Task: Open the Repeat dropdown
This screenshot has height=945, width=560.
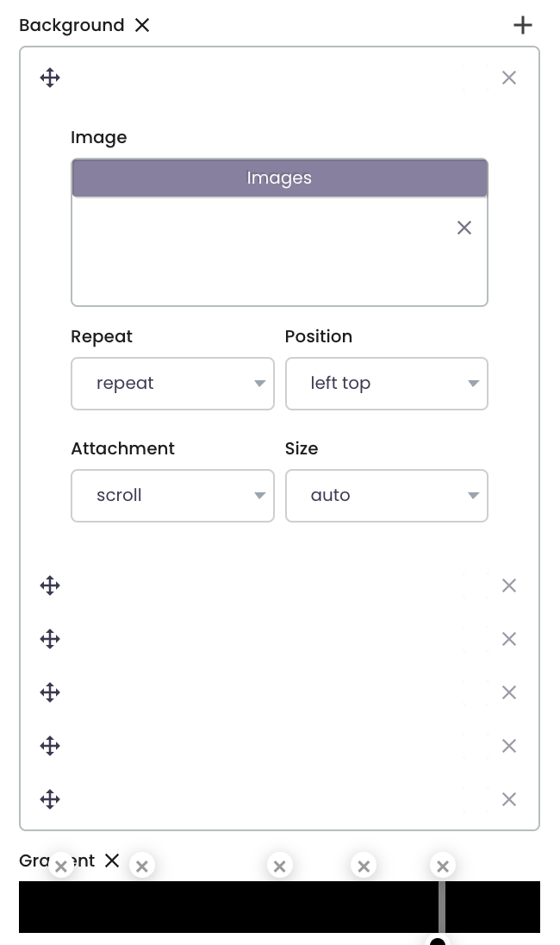Action: (x=172, y=383)
